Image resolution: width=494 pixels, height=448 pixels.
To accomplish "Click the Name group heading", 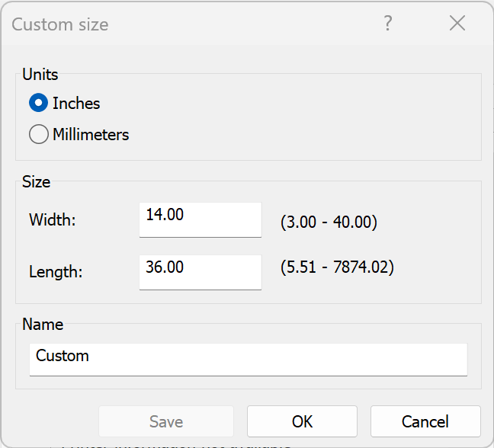I will [43, 324].
